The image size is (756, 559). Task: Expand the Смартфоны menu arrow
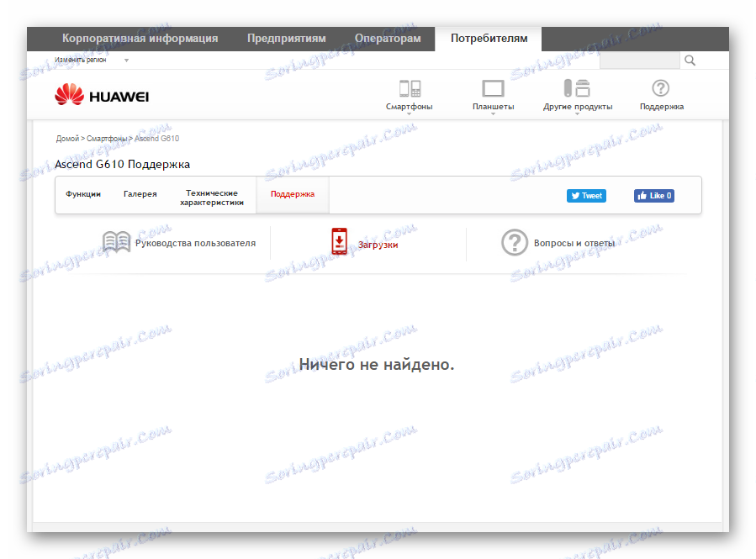click(410, 114)
